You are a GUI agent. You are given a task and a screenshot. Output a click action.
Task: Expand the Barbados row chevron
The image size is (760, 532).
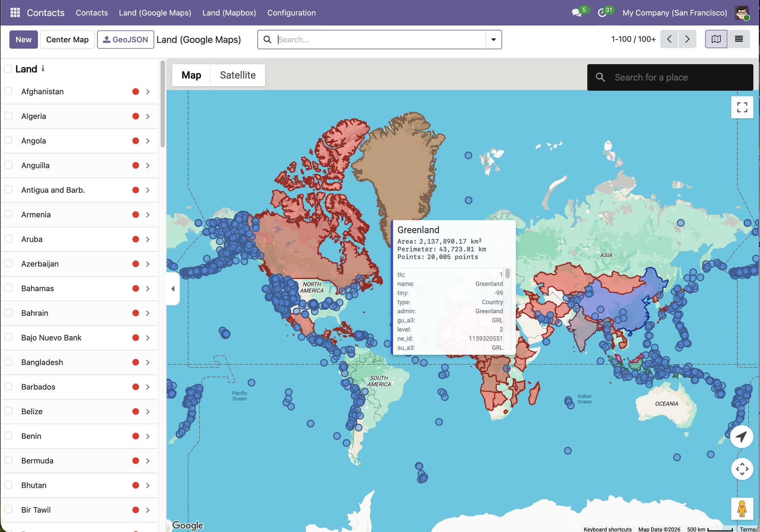[x=148, y=387]
